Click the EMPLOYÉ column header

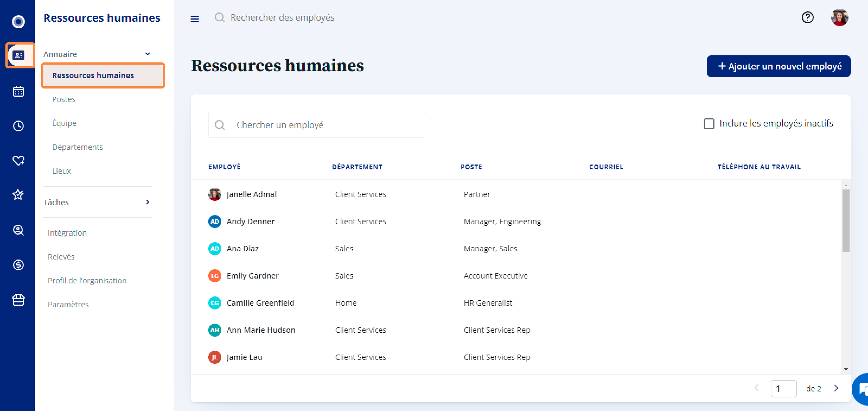[224, 167]
